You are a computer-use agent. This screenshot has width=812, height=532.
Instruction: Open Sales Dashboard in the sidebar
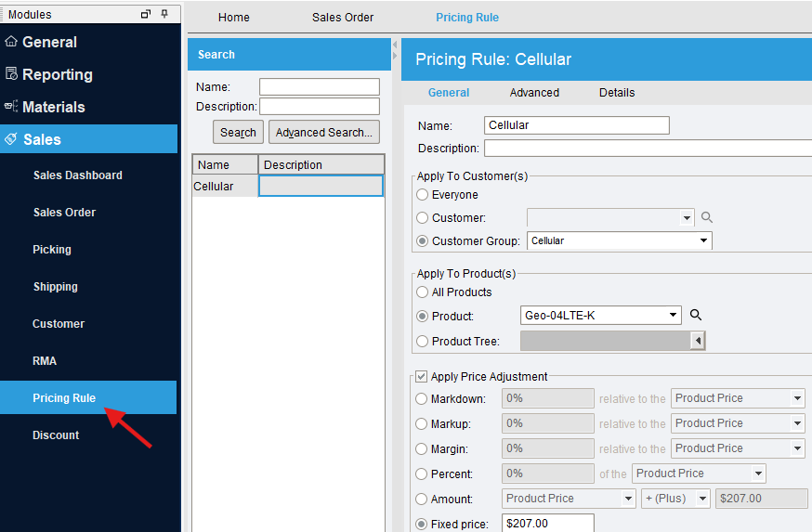pyautogui.click(x=78, y=175)
